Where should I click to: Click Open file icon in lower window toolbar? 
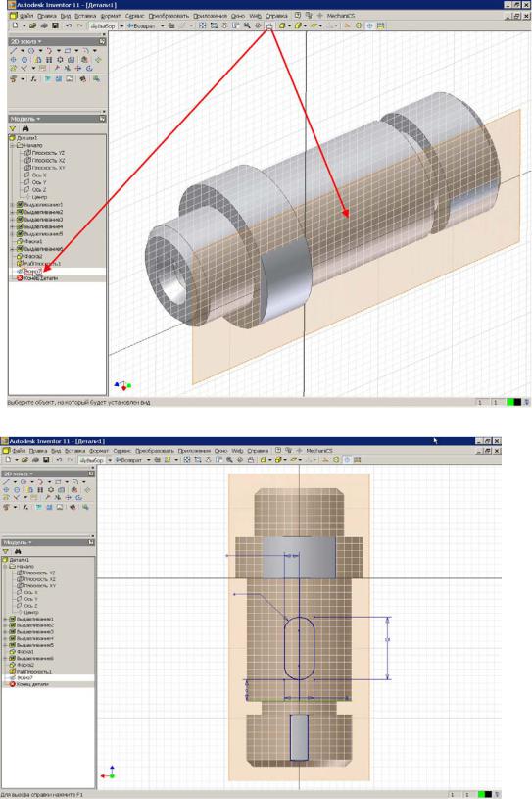point(24,460)
